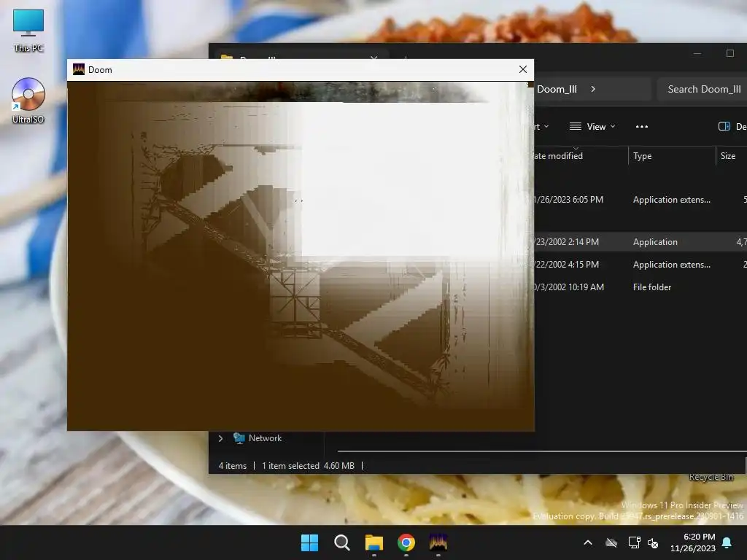747x560 pixels.
Task: Select the row dated 2023 6:05 PM
Action: (x=640, y=200)
